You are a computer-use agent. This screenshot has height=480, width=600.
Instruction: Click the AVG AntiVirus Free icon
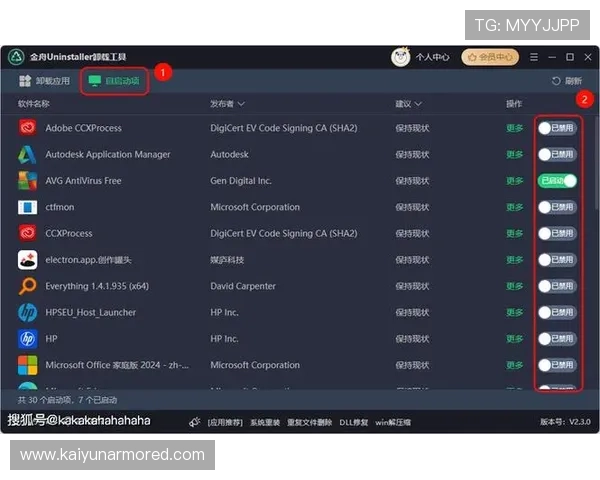pos(28,181)
